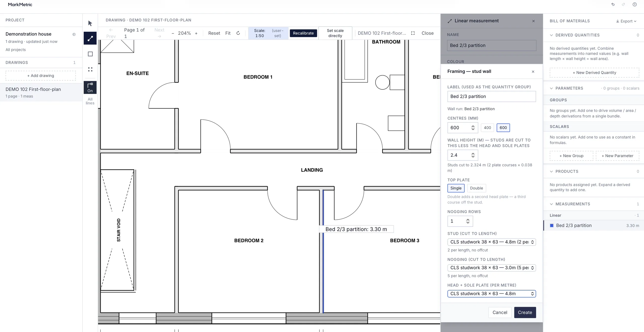Viewport: 644px width, 332px height.
Task: Rotate the drawing with the rotate icon
Action: click(238, 33)
